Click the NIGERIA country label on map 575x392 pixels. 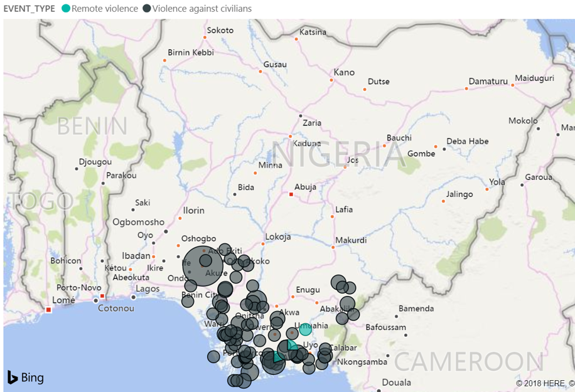pos(338,155)
